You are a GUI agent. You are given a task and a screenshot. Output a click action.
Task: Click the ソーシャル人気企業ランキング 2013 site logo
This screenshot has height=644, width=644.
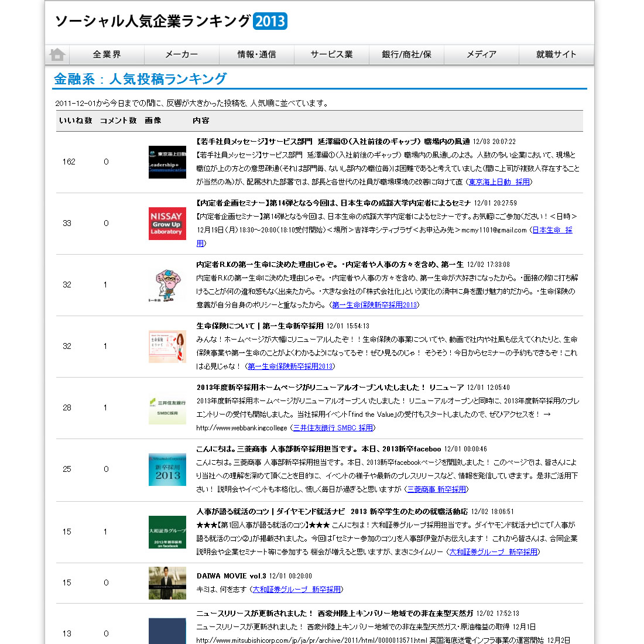click(x=171, y=21)
